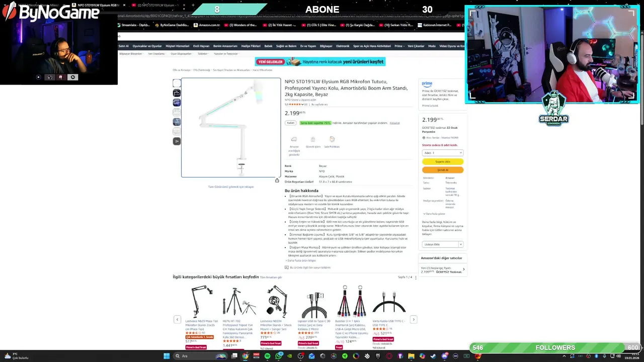644x362 pixels.
Task: Click the Güvenli işlem lock icon
Action: point(313,139)
